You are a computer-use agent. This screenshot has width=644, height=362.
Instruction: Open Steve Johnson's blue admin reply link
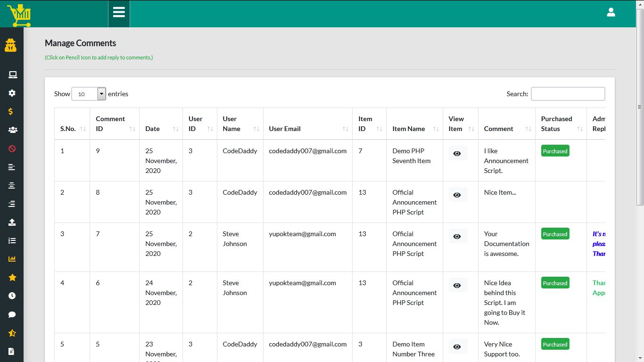[601, 244]
